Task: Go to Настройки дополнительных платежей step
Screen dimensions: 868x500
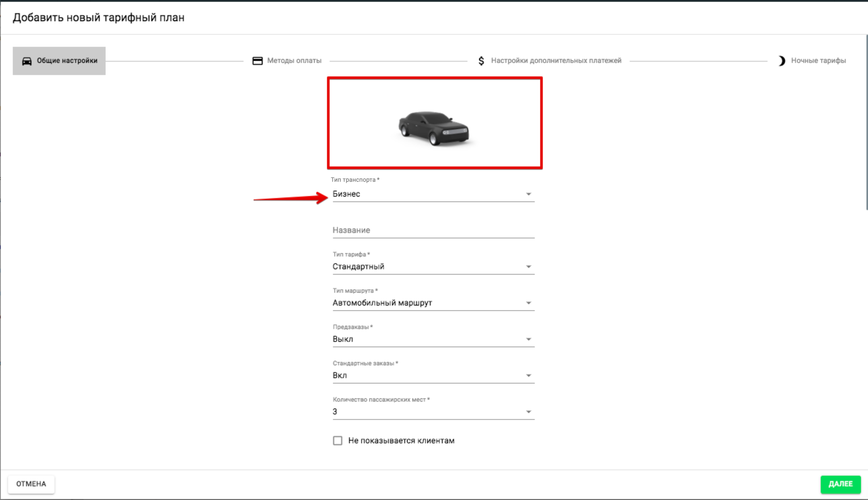Action: click(556, 61)
